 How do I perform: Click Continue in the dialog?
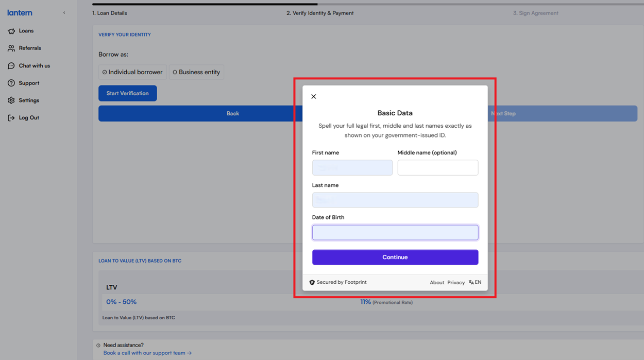tap(395, 257)
